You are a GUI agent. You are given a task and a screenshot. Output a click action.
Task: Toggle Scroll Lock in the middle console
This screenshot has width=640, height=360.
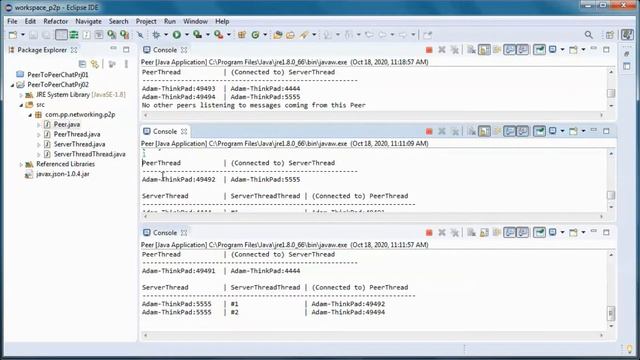pos(484,131)
